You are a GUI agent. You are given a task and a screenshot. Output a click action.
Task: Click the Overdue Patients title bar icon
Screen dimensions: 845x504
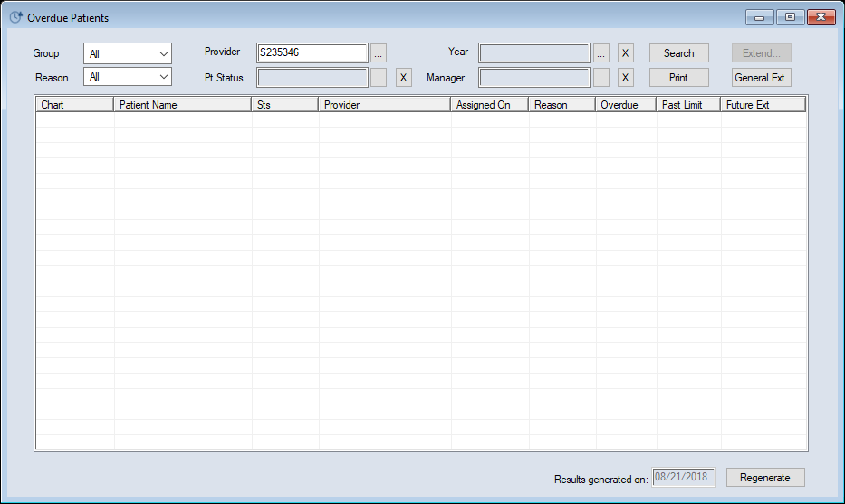(15, 17)
